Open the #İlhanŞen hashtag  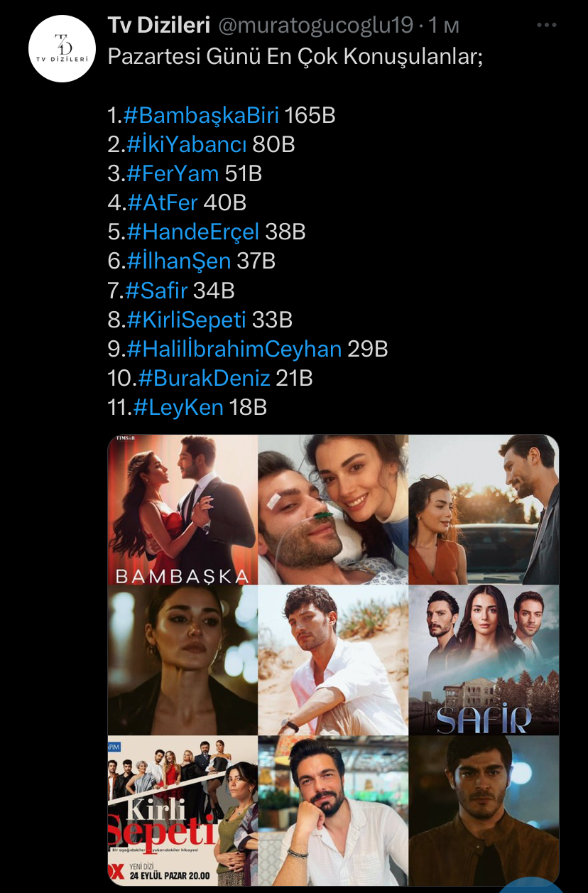(179, 261)
